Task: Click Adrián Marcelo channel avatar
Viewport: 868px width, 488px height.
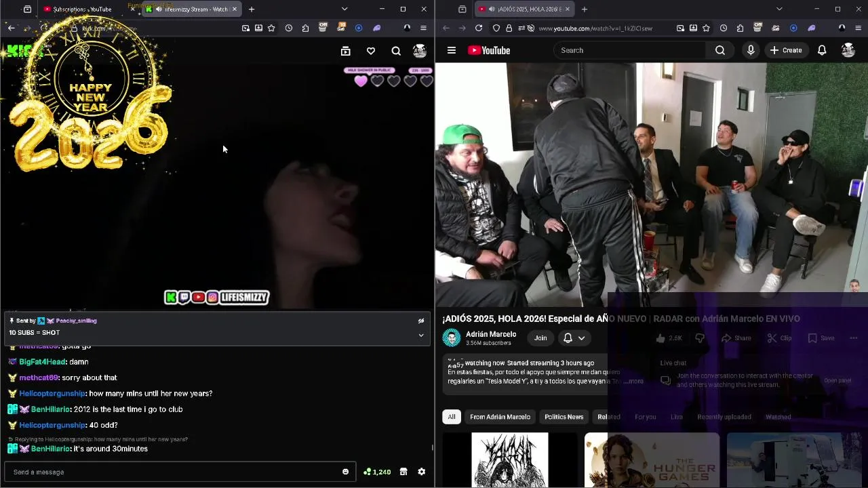Action: click(x=451, y=338)
